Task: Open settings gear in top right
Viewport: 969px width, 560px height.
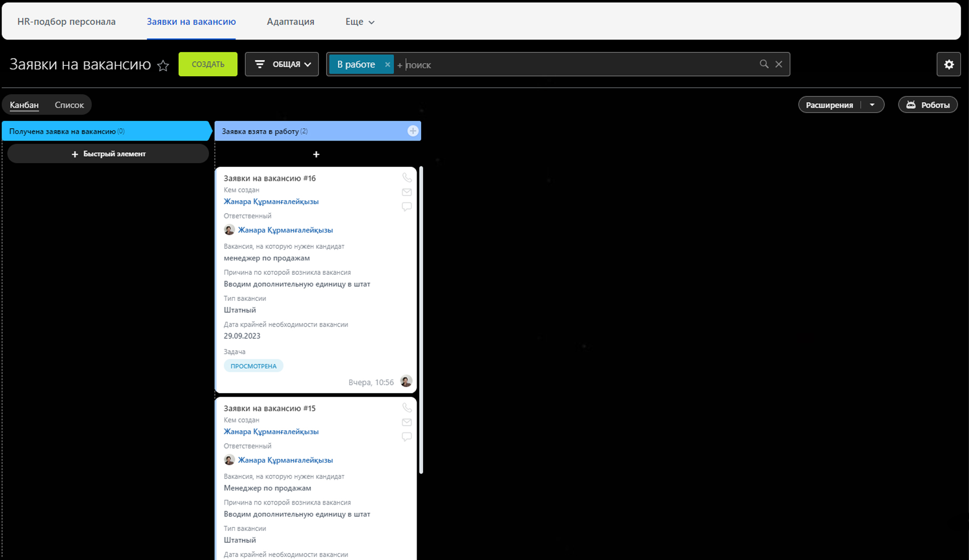Action: [x=948, y=64]
